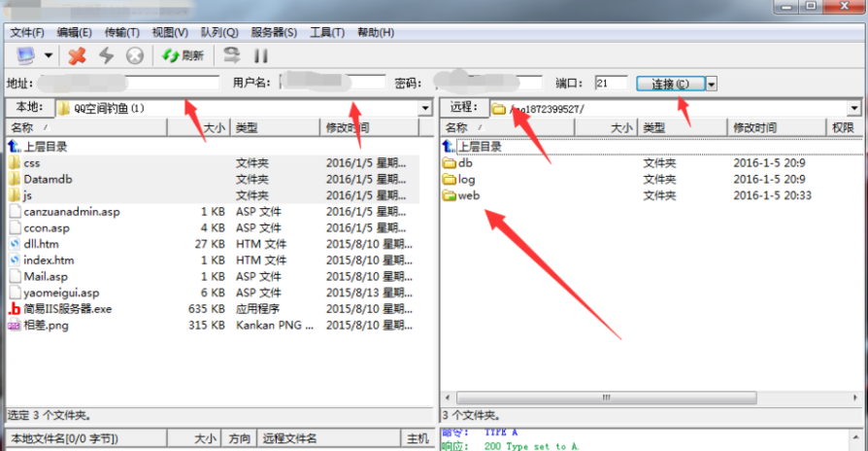The height and width of the screenshot is (451, 868).
Task: Open the 文件(F) menu
Action: pos(27,32)
